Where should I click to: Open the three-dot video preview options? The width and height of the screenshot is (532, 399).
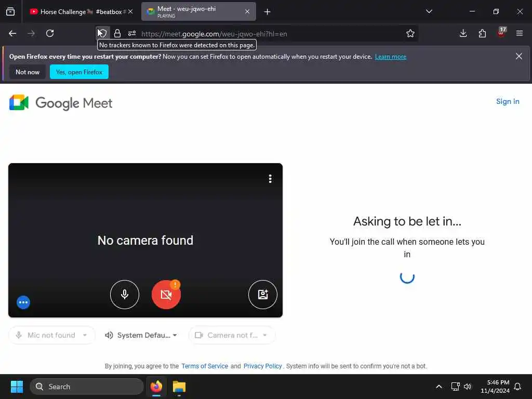click(270, 179)
